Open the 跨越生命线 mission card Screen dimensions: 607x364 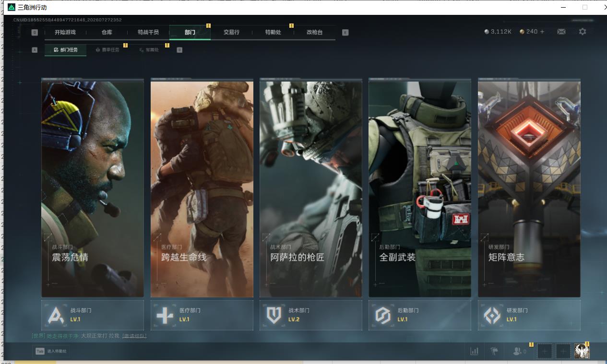click(x=202, y=188)
